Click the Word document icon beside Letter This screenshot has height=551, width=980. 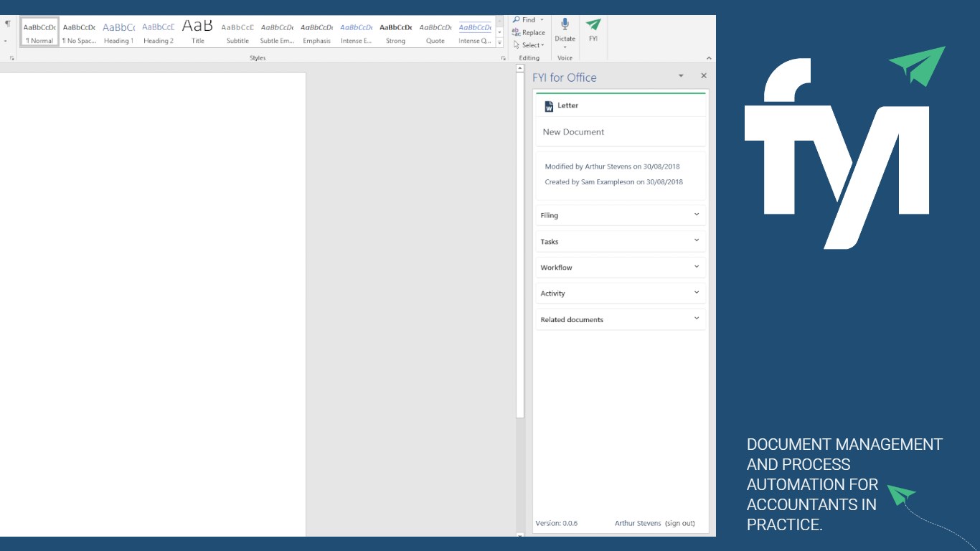coord(549,106)
